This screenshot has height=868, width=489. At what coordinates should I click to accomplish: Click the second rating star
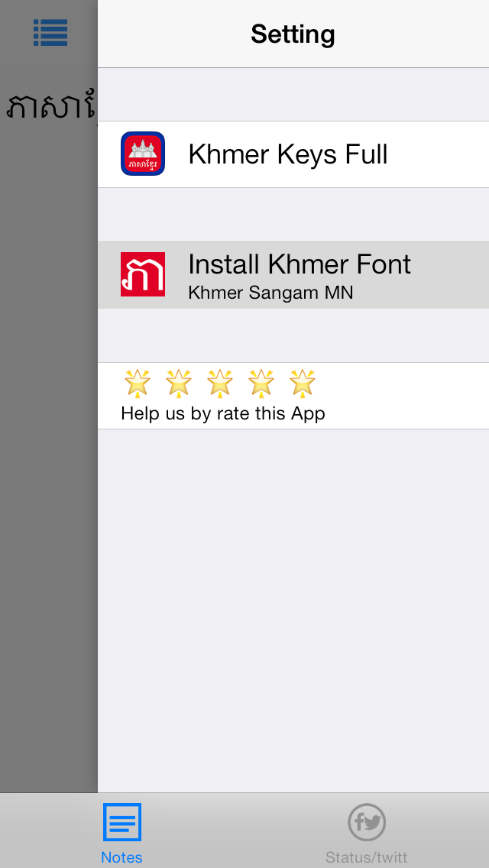coord(179,383)
